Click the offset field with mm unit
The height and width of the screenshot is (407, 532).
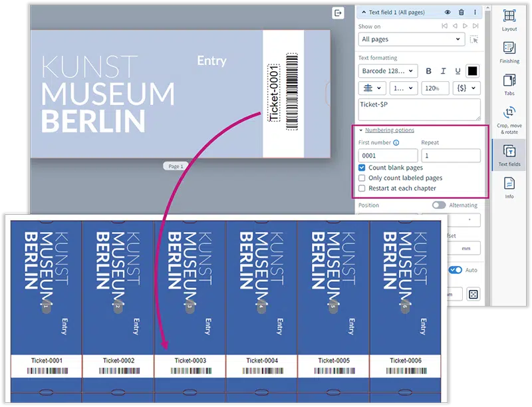click(x=464, y=248)
